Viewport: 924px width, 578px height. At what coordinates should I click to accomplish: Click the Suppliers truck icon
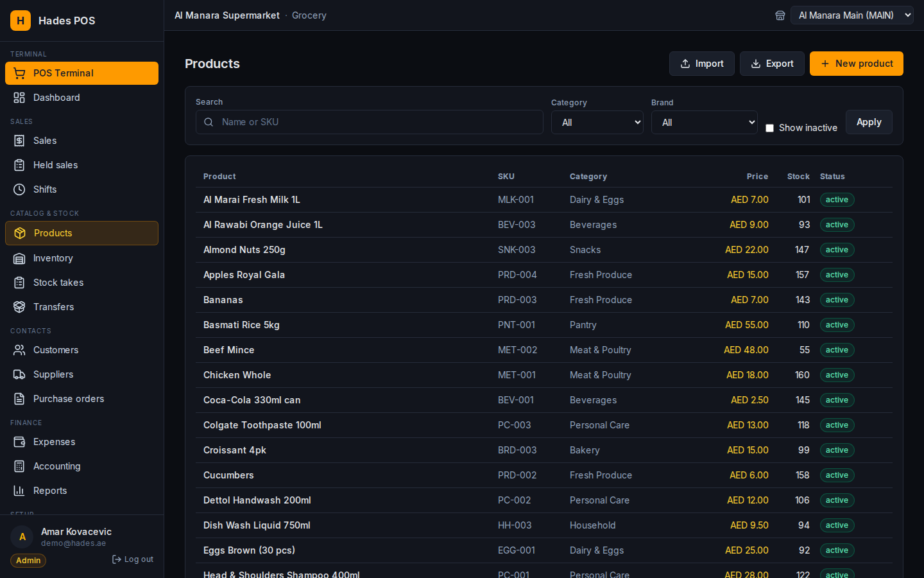click(x=19, y=374)
